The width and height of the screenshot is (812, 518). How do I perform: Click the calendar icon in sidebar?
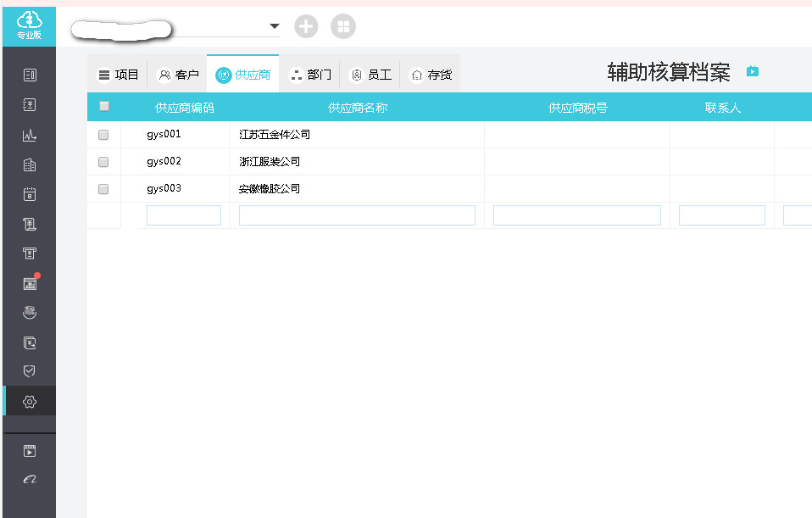[x=30, y=194]
